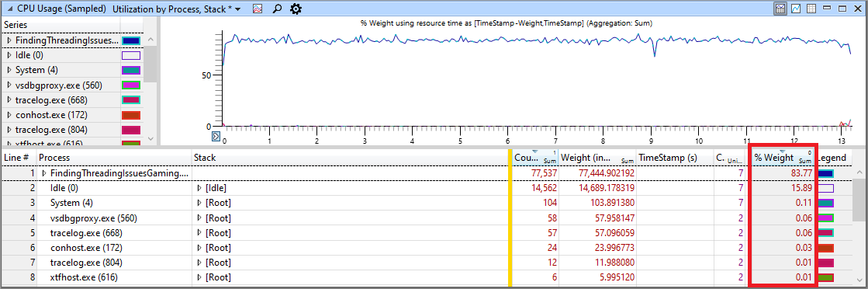Open the chart type selector icon
This screenshot has height=289, width=868.
click(258, 9)
